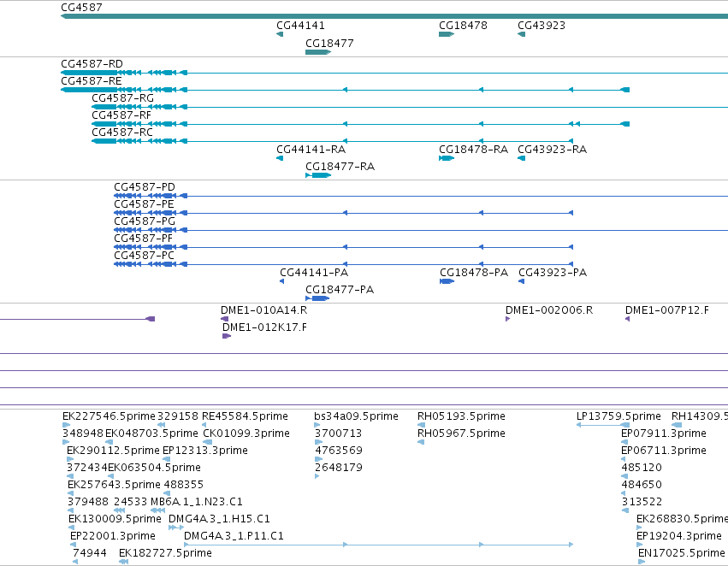
Task: Click the CG18477-RA transcript glyph
Action: [x=318, y=175]
